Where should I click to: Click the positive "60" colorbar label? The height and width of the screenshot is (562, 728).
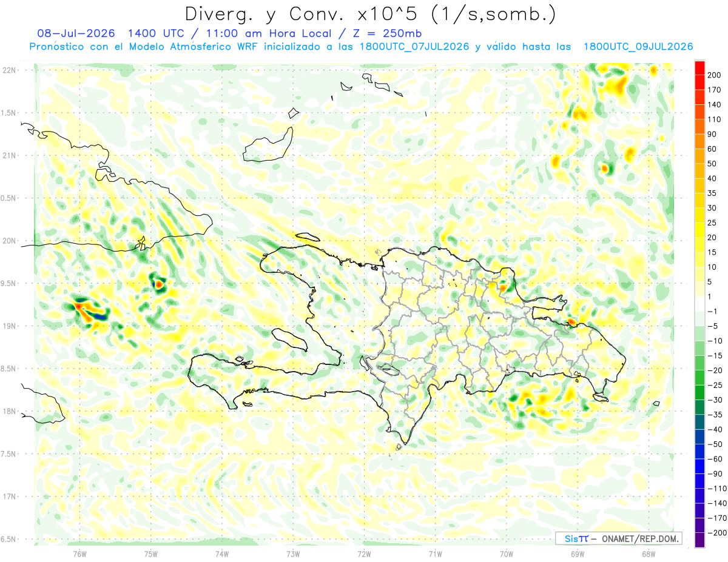click(713, 149)
